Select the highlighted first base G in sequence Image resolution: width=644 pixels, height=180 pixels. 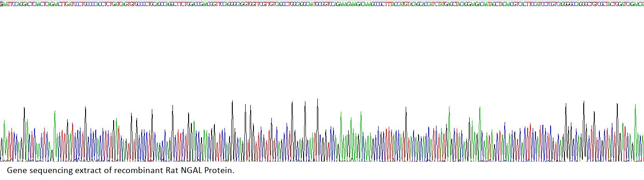1,4
